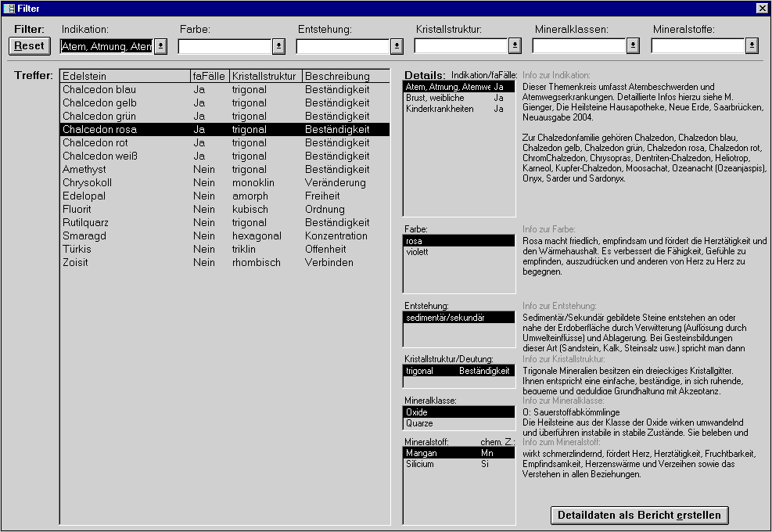
Task: Click the Freiheit description cell
Action: coord(322,196)
